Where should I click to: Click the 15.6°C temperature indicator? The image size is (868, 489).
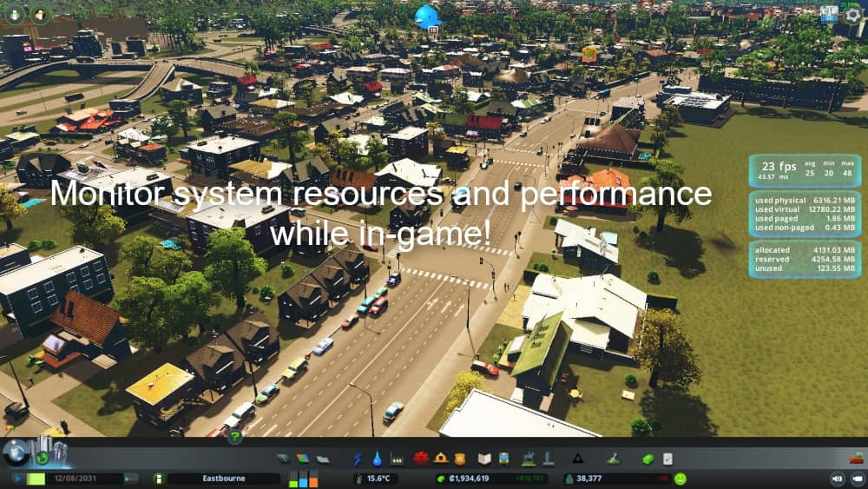tap(375, 479)
